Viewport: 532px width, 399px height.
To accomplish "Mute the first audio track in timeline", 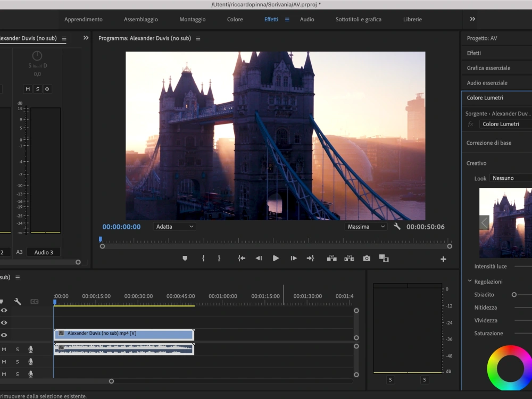I will click(4, 349).
